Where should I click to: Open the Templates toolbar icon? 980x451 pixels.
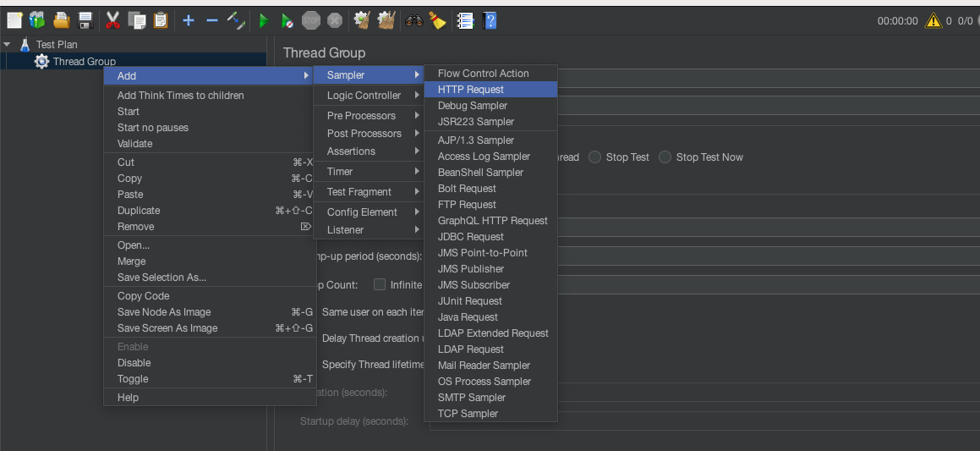pyautogui.click(x=37, y=20)
